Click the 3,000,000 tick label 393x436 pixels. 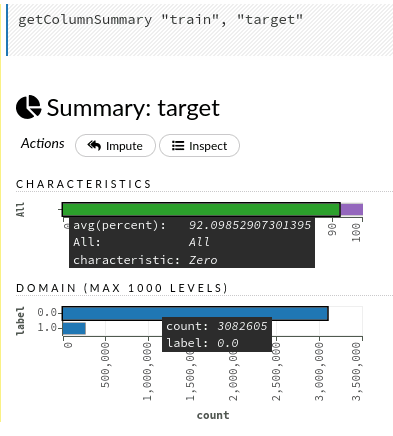tap(319, 372)
